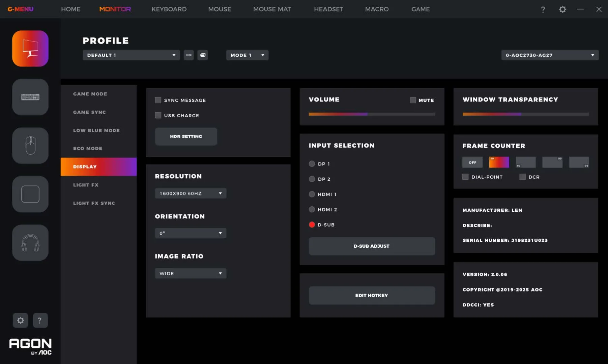608x364 pixels.
Task: Open profile options three-dots button
Action: click(x=189, y=55)
